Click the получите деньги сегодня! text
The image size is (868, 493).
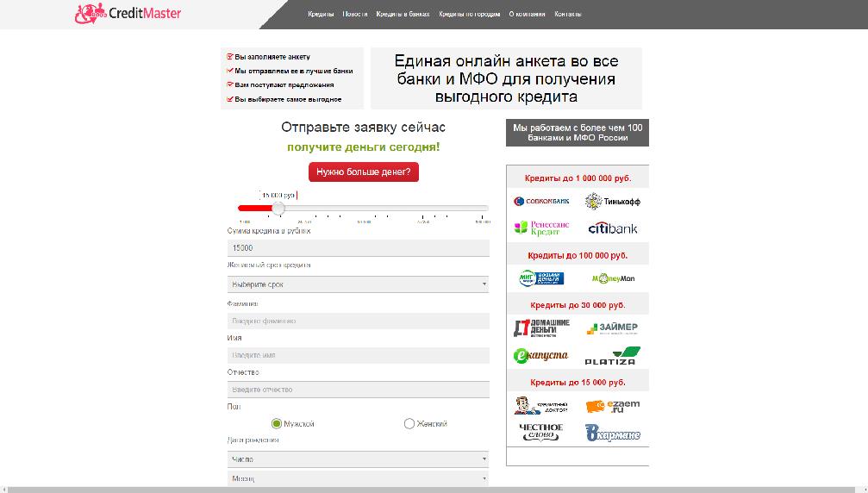coord(363,147)
